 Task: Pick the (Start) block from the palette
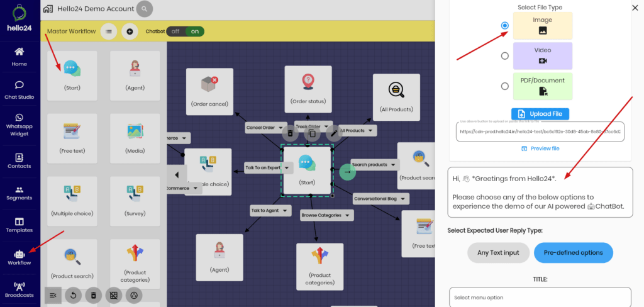pyautogui.click(x=72, y=75)
